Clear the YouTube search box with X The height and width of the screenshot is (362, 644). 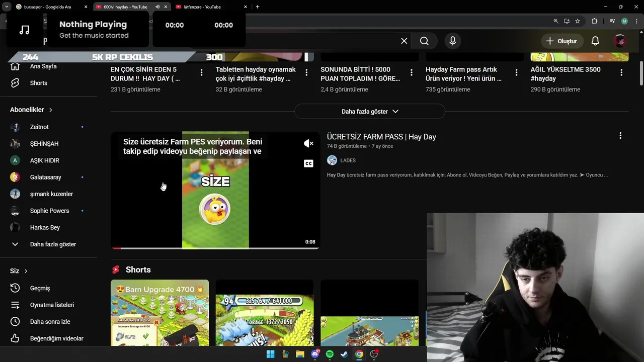(x=404, y=41)
